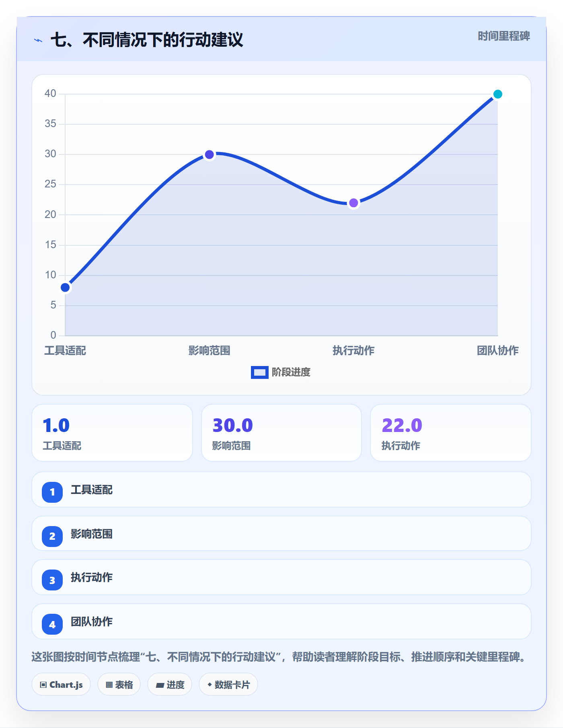Click the chart data point at value 8
Screen dimensions: 563x728
coord(65,288)
